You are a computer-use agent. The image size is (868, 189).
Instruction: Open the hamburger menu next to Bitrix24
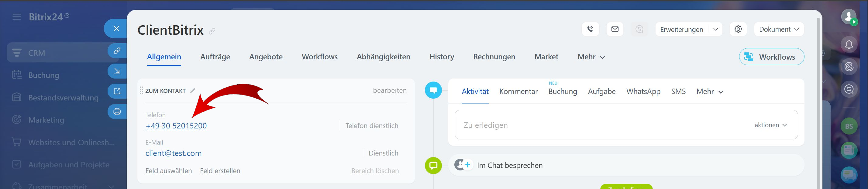coord(16,17)
